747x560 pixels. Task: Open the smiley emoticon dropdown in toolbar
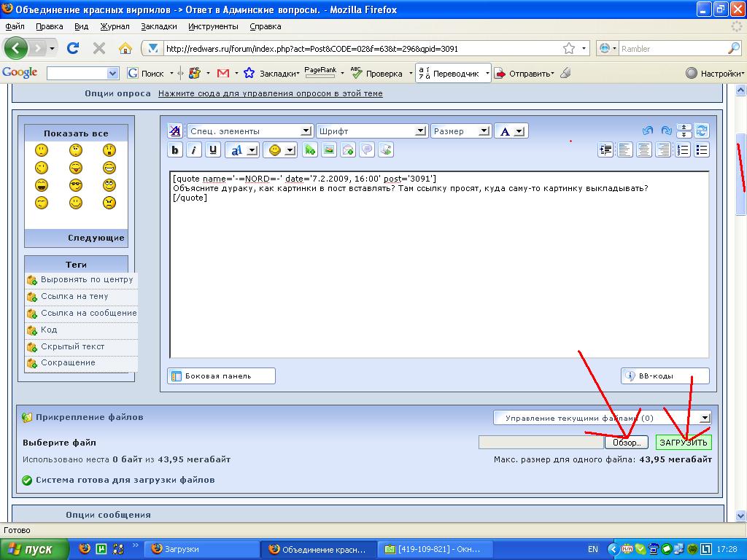280,150
